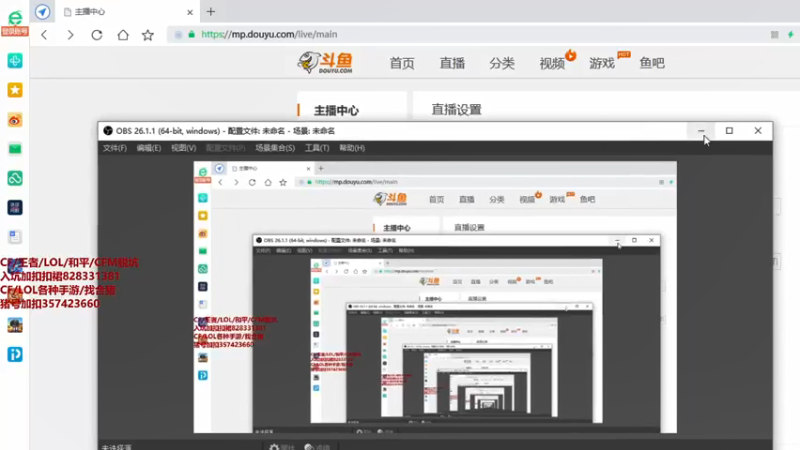This screenshot has height=450, width=800.
Task: Open a new browser tab
Action: (x=211, y=11)
